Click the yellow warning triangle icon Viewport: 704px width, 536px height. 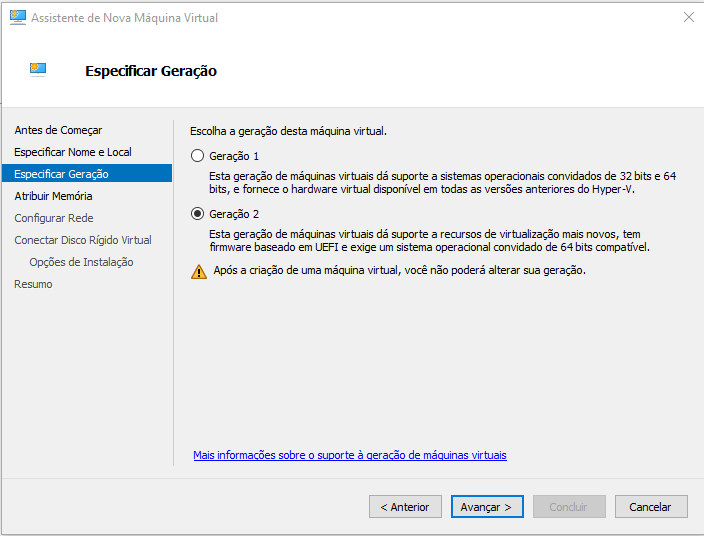coord(199,272)
